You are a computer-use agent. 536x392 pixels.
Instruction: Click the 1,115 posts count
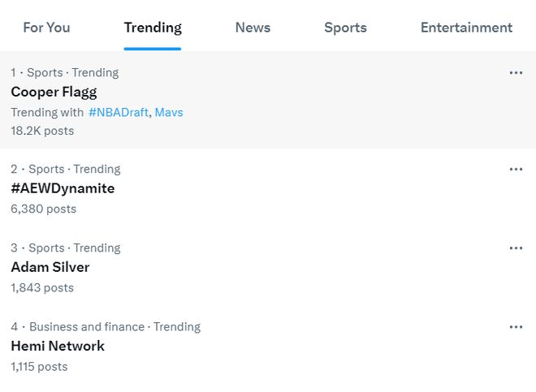(x=39, y=366)
